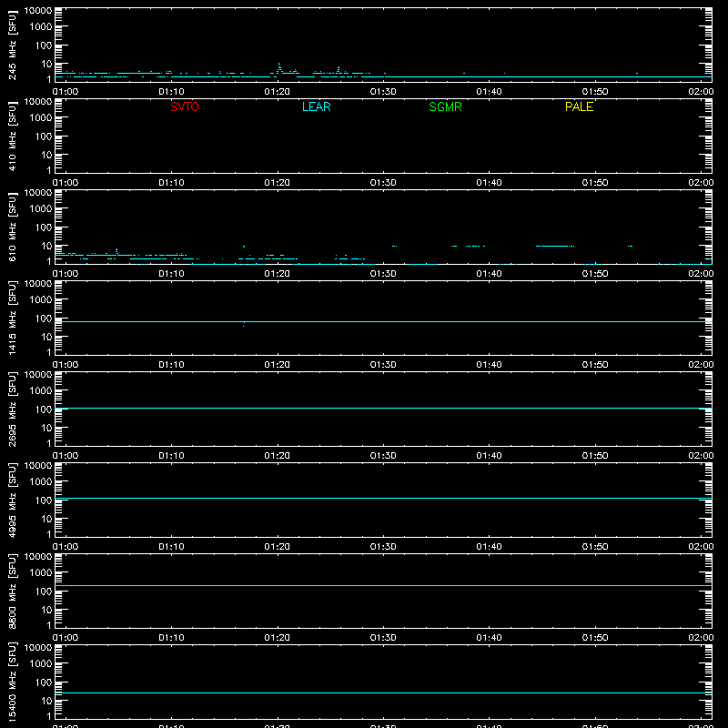Click the flat cyan trace in 4995 MHz panel
The height and width of the screenshot is (728, 728).
[383, 498]
